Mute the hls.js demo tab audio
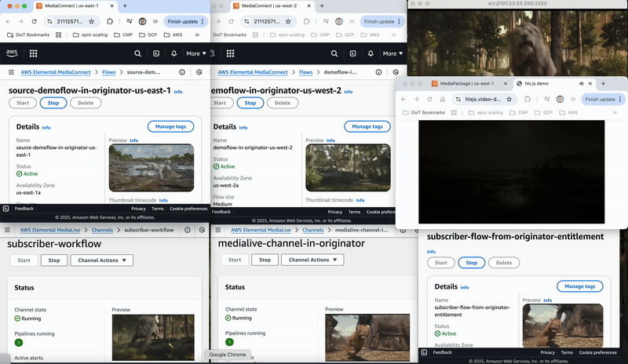The image size is (628, 364). coord(581,84)
